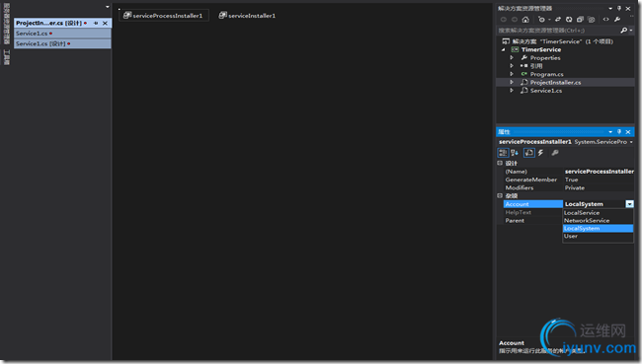Select the serviceInstaller1 component in the designer
The image size is (642, 364).
click(247, 16)
